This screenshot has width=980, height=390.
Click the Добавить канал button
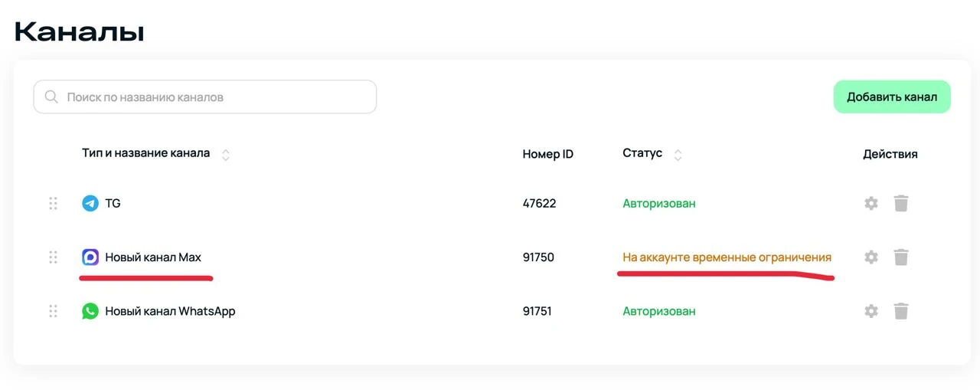pyautogui.click(x=892, y=97)
